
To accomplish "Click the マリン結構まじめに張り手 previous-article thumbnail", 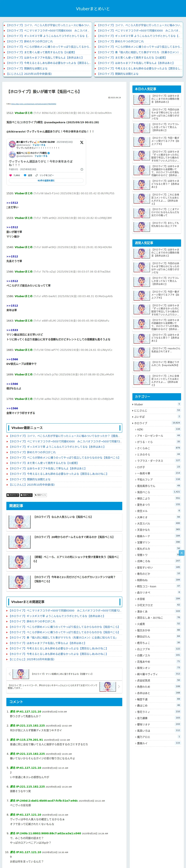I will 21,674.
